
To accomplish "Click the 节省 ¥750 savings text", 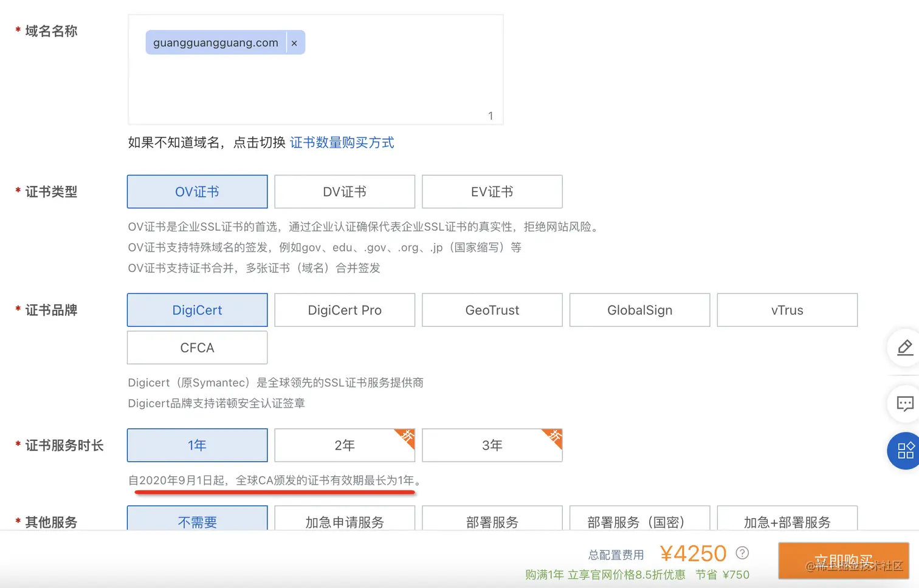I will coord(722,575).
